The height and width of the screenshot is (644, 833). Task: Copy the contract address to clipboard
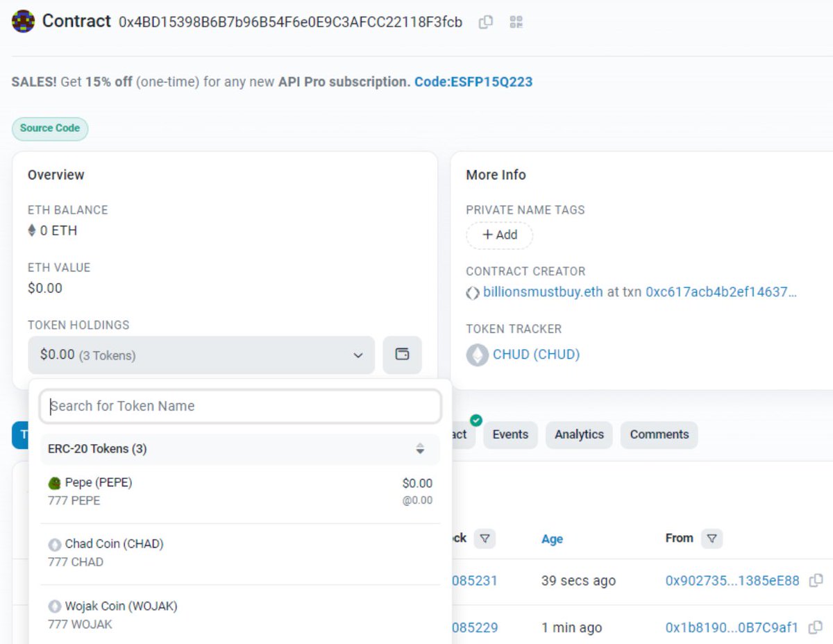tap(486, 22)
